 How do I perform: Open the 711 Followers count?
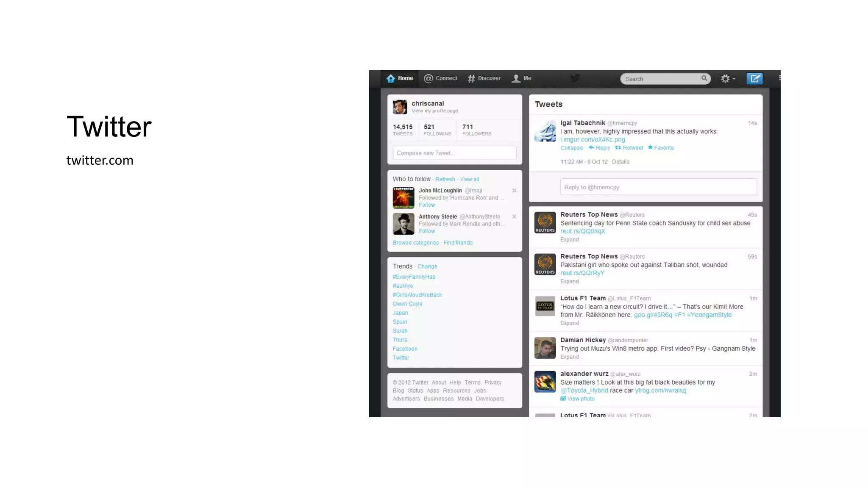tap(477, 130)
